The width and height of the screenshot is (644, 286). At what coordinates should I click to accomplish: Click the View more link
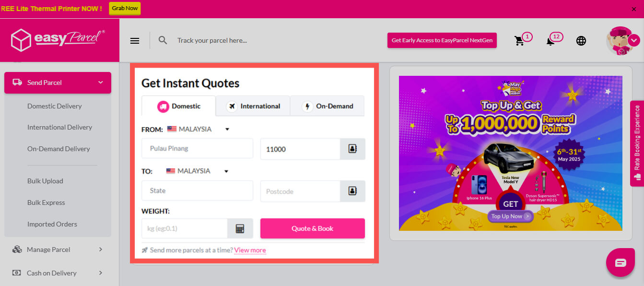250,250
